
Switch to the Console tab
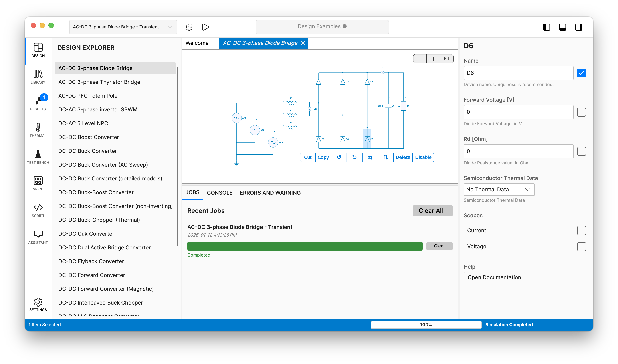pos(220,193)
